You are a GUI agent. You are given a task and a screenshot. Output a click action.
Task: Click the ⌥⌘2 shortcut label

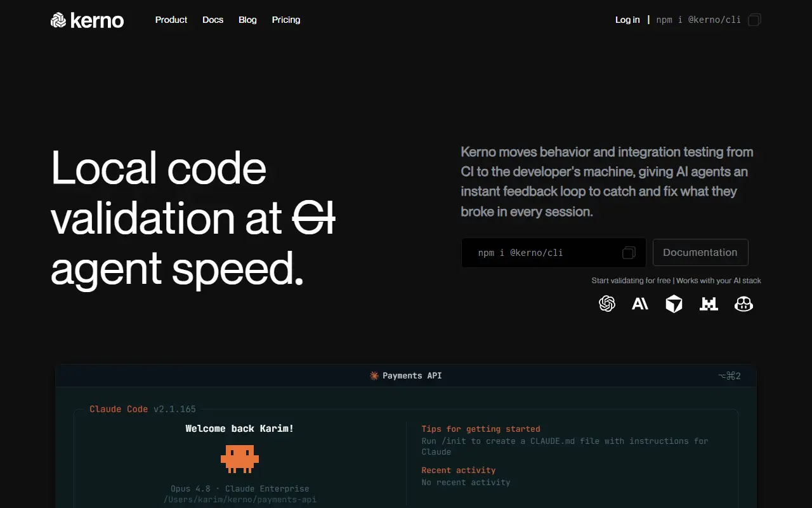[730, 376]
